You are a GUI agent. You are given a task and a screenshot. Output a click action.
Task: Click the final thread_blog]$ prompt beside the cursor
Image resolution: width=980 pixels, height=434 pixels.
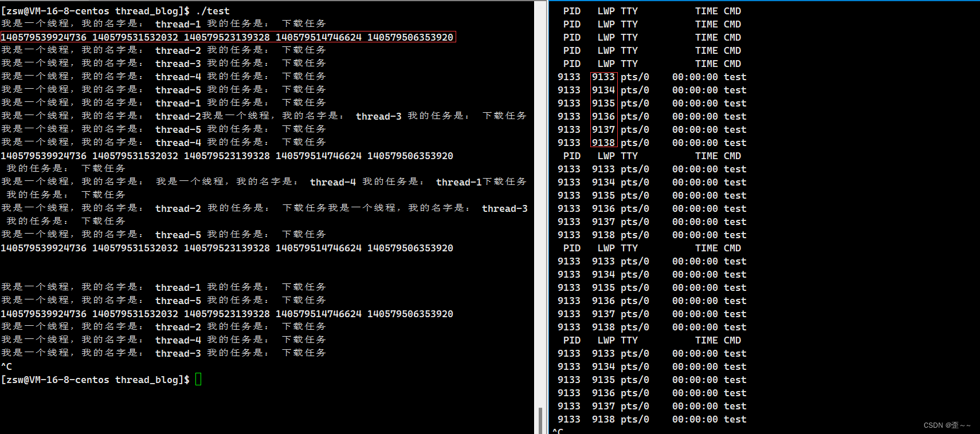tap(152, 380)
